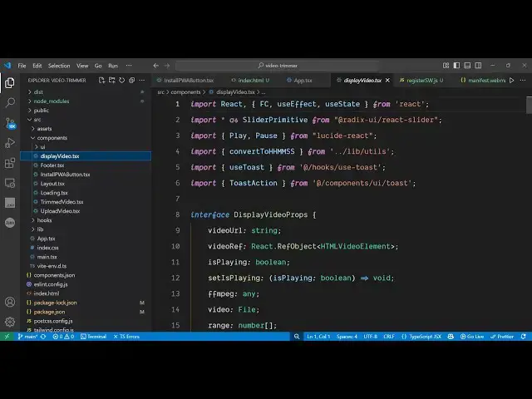This screenshot has height=399, width=532.
Task: Open explorer More Actions ellipsis
Action: (142, 81)
